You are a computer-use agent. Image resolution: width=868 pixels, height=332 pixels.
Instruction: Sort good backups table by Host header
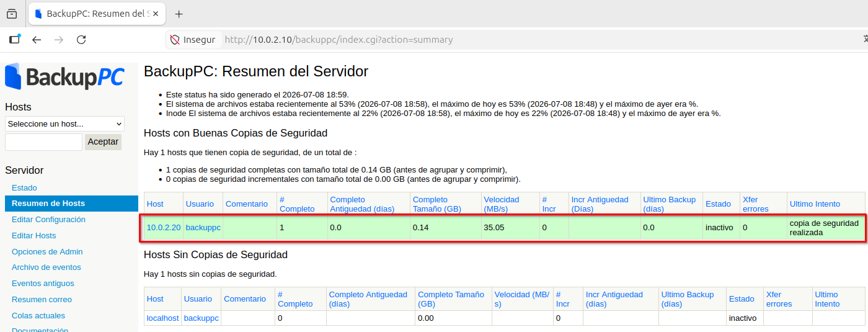point(155,204)
